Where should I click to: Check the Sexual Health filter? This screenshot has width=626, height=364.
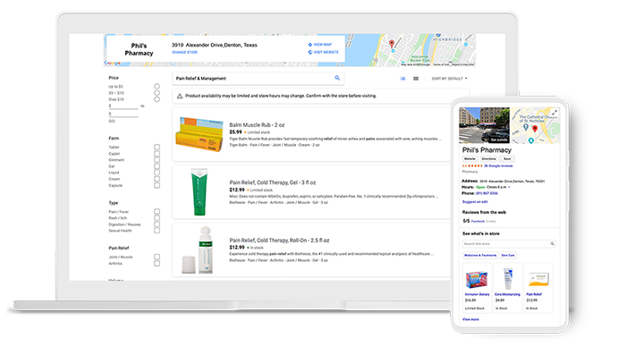pyautogui.click(x=156, y=230)
